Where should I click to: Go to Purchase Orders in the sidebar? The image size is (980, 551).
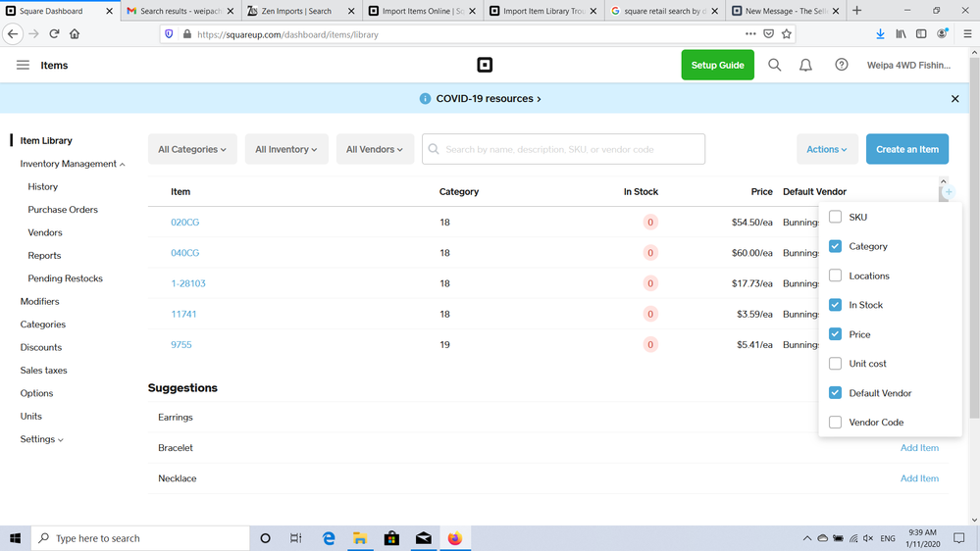coord(63,210)
